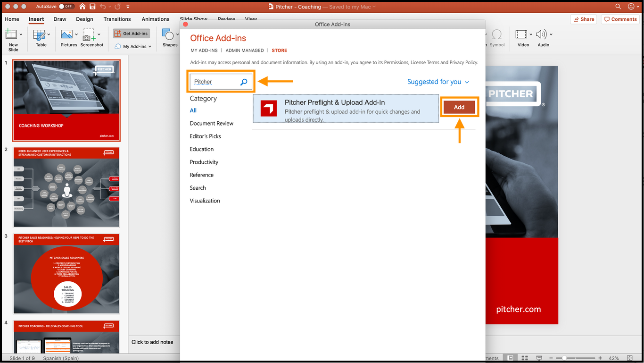This screenshot has height=363, width=644.
Task: Click the Screenshot camera icon
Action: click(x=89, y=35)
